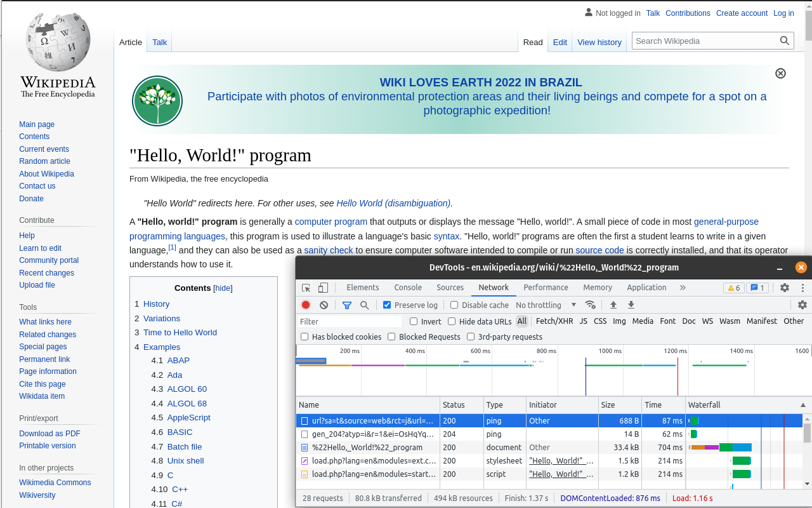The height and width of the screenshot is (508, 812).
Task: Dismiss the Wiki Loves Earth banner
Action: [780, 73]
